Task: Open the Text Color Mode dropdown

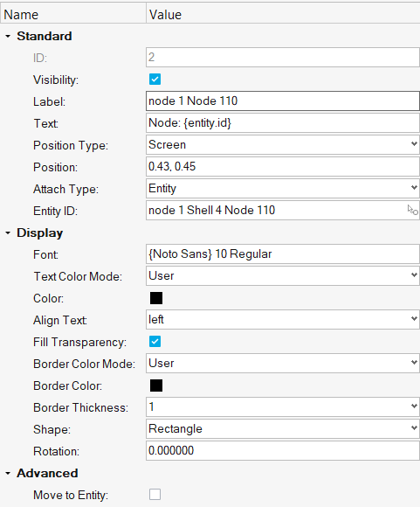Action: coord(283,276)
